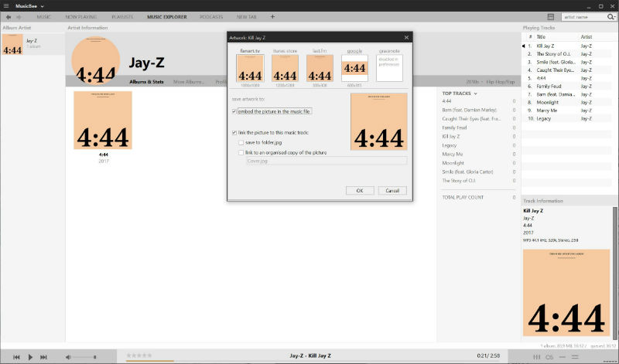Viewport: 619px width, 364px height.
Task: Adjust the volume slider
Action: coord(85,357)
